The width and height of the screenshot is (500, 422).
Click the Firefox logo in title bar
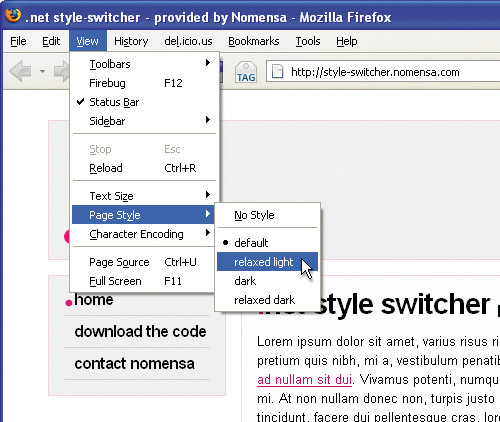13,15
